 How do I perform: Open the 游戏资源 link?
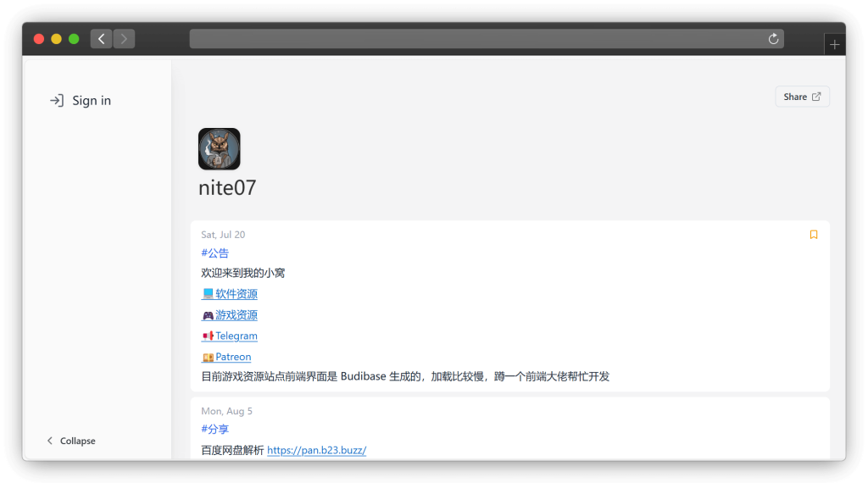(x=236, y=315)
